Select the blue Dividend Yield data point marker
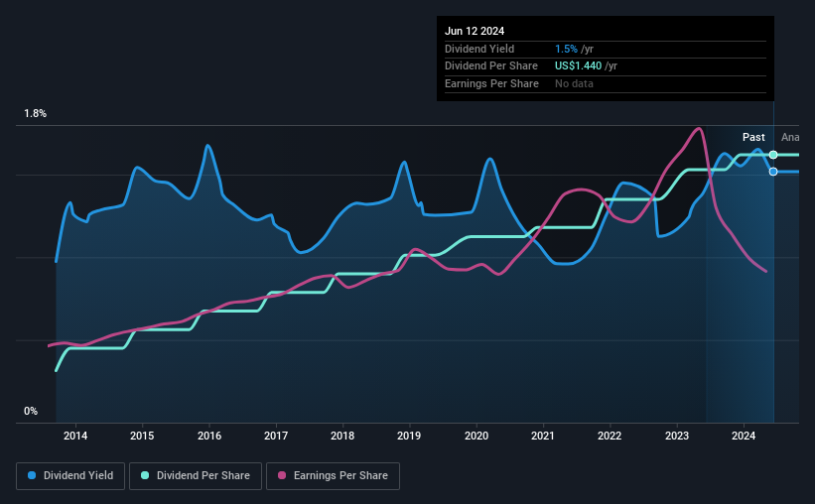The width and height of the screenshot is (815, 504). (x=773, y=172)
